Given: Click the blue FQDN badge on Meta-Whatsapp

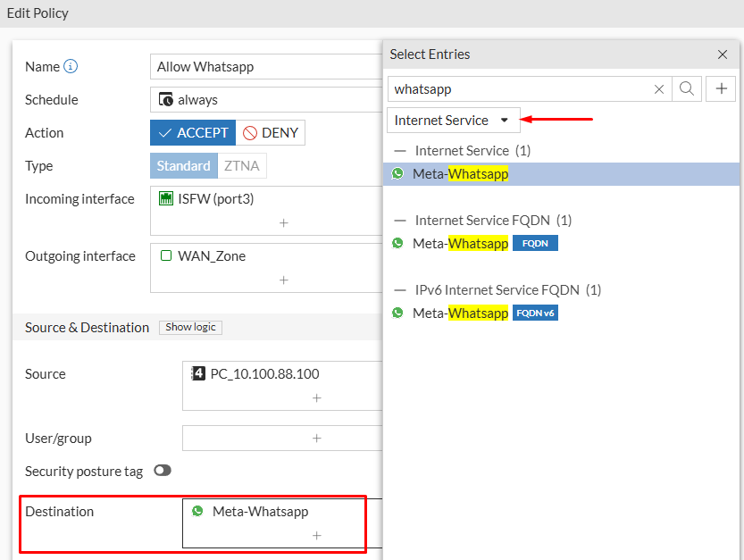Looking at the screenshot, I should pos(534,242).
